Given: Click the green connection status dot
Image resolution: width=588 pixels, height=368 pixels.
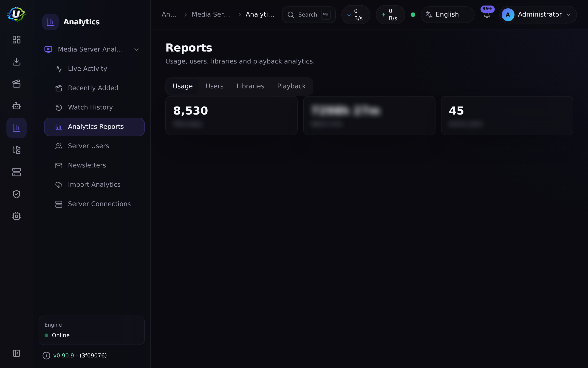Looking at the screenshot, I should (x=413, y=14).
